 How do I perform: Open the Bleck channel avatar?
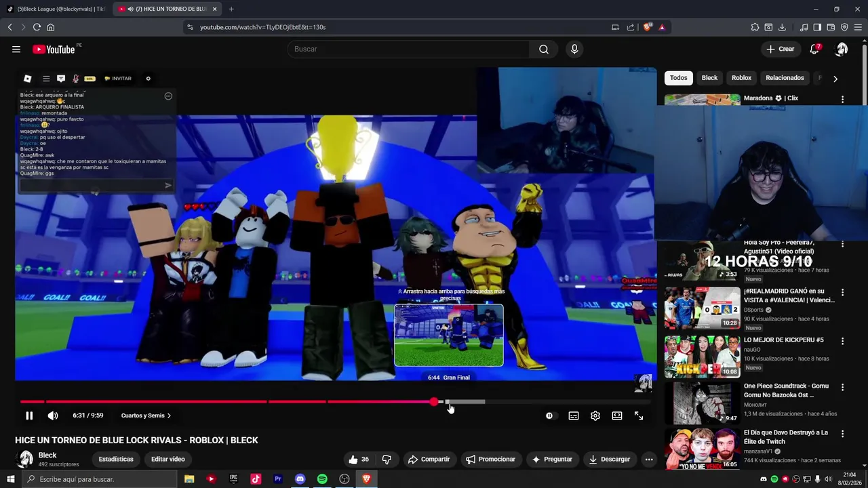pyautogui.click(x=25, y=459)
